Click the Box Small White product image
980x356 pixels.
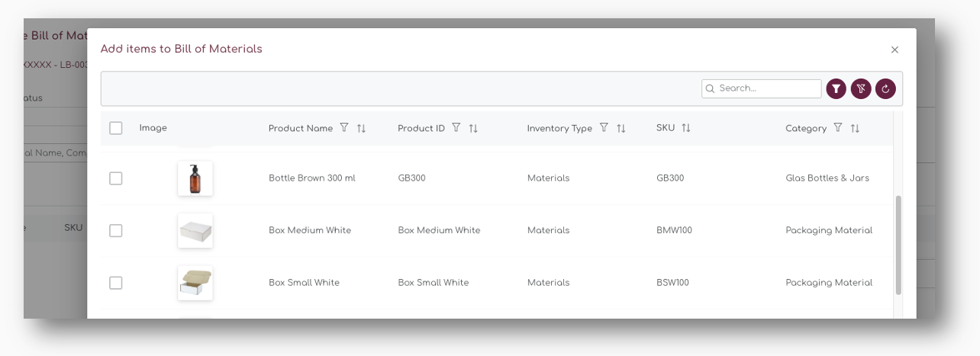195,283
